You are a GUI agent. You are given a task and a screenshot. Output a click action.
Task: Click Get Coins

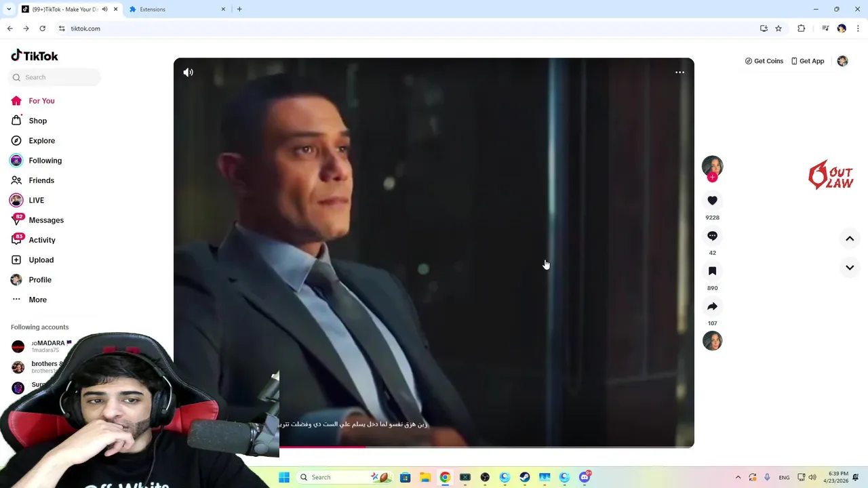pyautogui.click(x=764, y=61)
